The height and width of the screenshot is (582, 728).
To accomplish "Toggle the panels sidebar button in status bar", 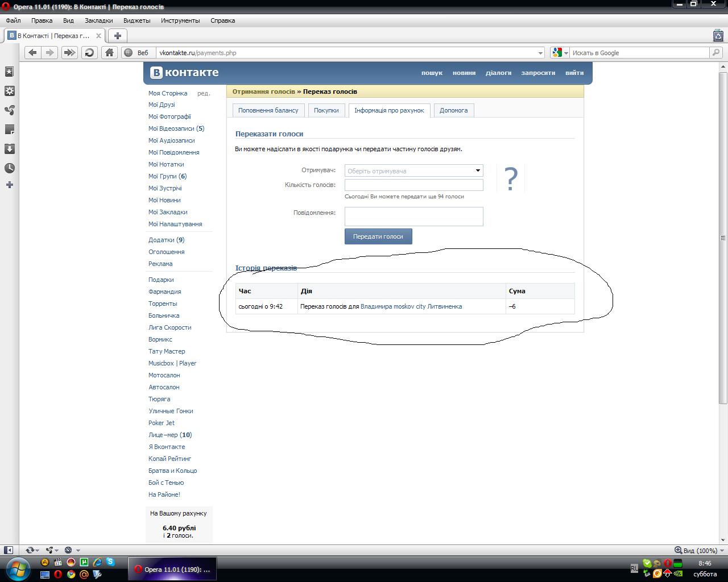I will (x=9, y=550).
